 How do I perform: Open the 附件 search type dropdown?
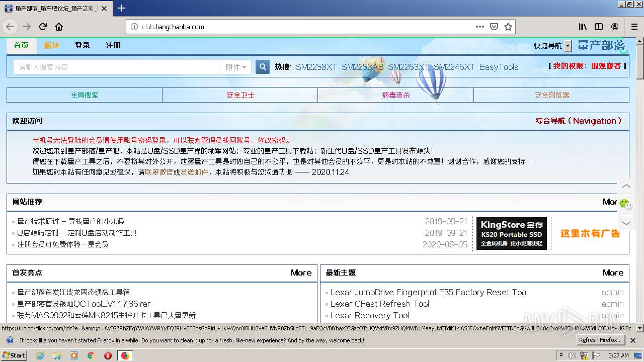[x=236, y=67]
